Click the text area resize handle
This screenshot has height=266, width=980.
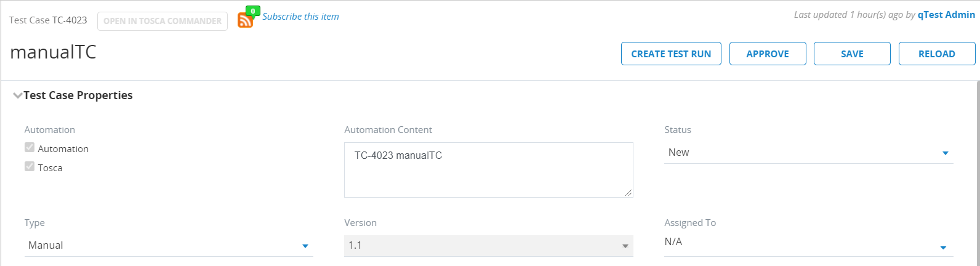point(629,193)
